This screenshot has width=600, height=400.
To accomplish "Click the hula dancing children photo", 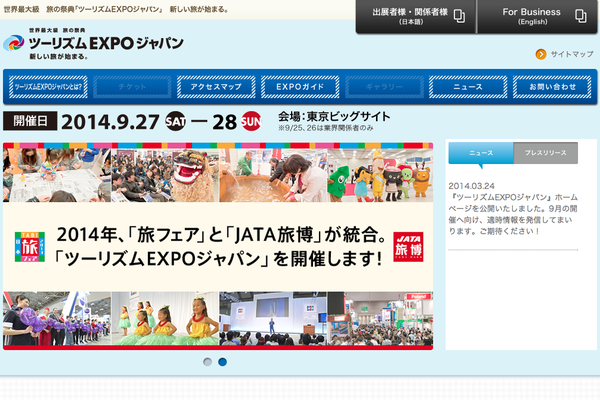I will [x=165, y=318].
